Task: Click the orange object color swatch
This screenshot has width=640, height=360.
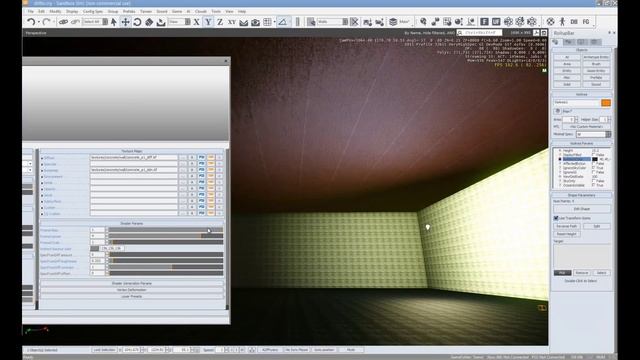Action: 606,103
